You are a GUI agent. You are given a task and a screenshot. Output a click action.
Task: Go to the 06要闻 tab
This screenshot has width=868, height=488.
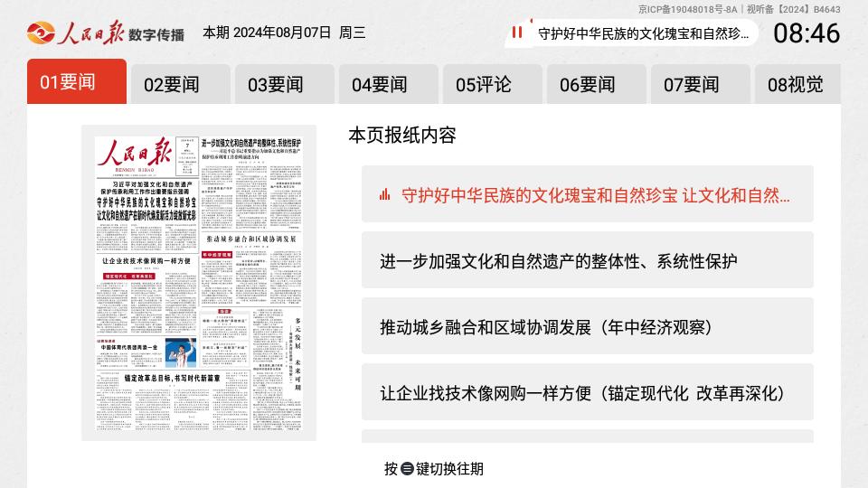click(x=596, y=84)
